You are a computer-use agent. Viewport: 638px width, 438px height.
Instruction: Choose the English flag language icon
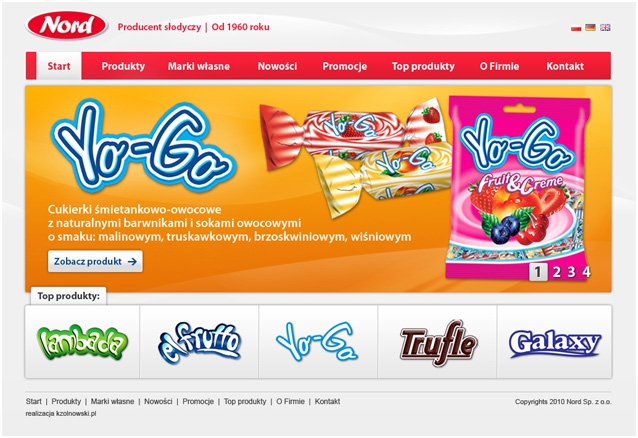coord(605,27)
